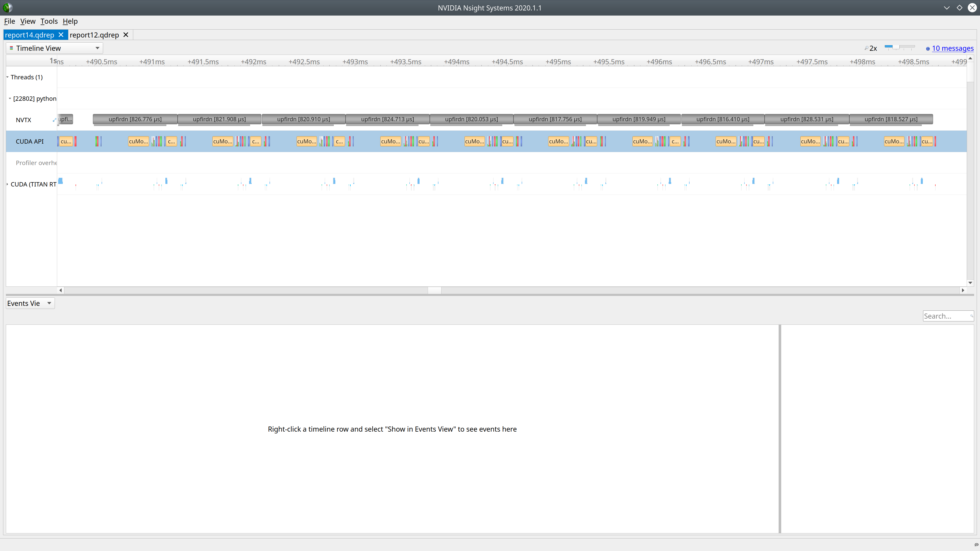Open the Timeline View dropdown
This screenshot has height=551, width=980.
coord(97,48)
